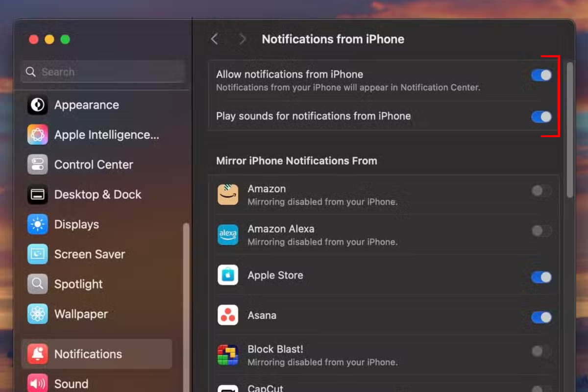Open Apple Intelligence settings icon
This screenshot has width=588, height=392.
[37, 135]
